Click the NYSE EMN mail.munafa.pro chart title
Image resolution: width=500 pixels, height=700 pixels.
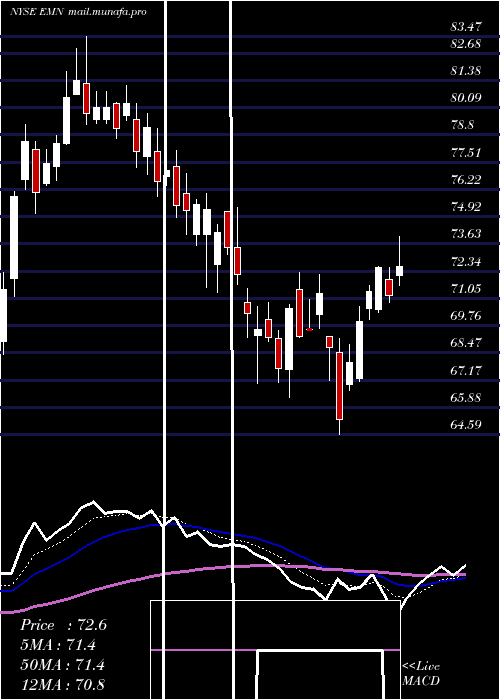click(79, 12)
